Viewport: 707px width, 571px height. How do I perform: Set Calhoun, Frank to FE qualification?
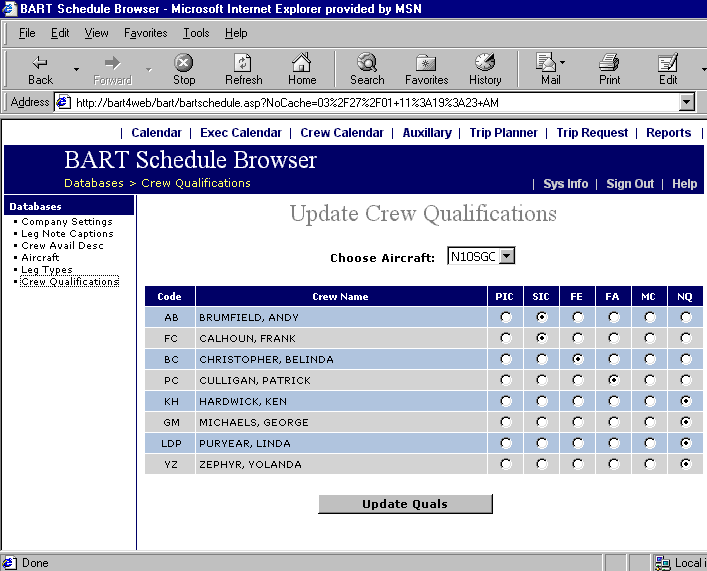578,338
